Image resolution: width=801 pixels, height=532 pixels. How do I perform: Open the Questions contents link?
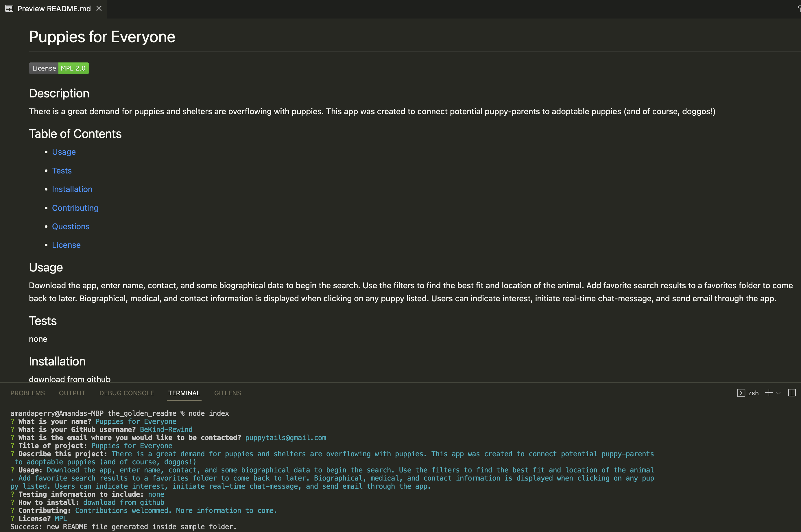tap(71, 227)
